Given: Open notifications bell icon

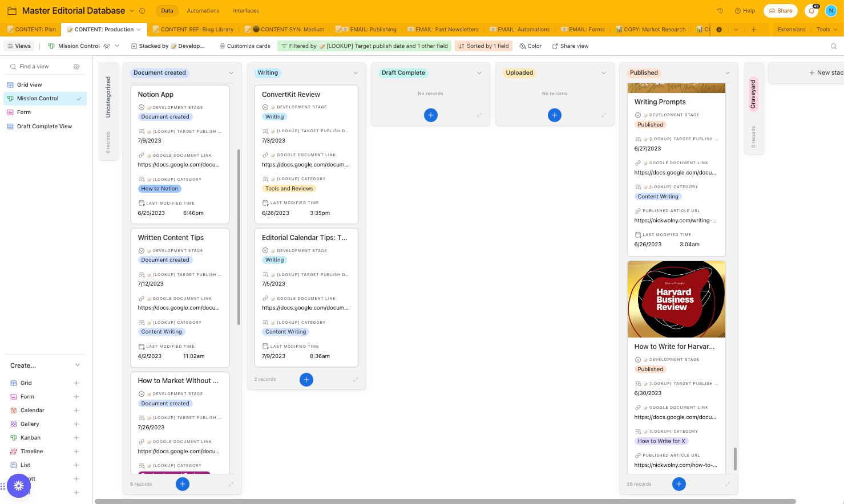Looking at the screenshot, I should (x=811, y=11).
